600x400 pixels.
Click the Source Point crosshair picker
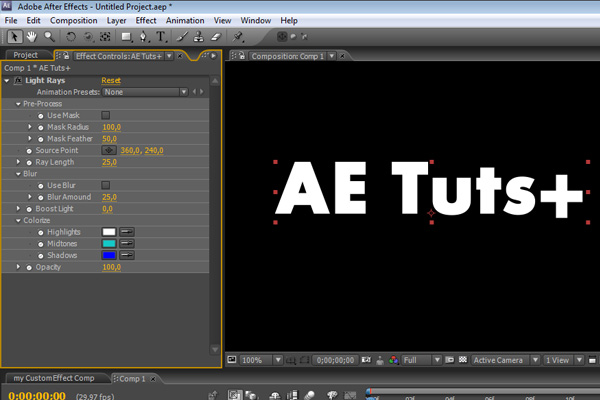pos(109,150)
